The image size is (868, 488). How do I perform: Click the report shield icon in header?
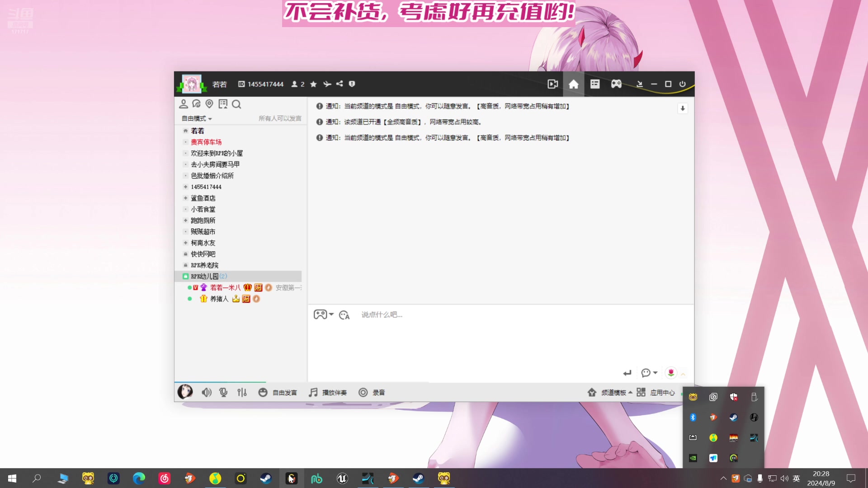[352, 84]
